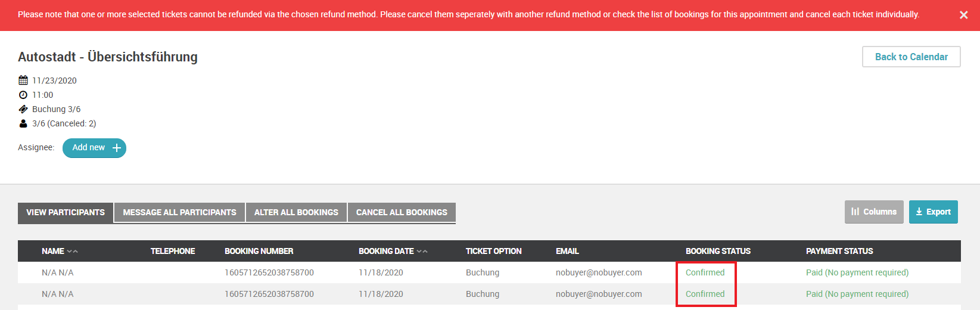Dismiss the red refund warning banner
980x310 pixels.
[x=963, y=15]
